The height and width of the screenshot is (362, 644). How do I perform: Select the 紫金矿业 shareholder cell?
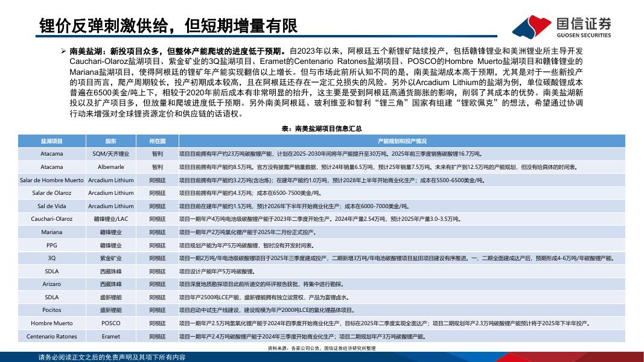(x=111, y=258)
